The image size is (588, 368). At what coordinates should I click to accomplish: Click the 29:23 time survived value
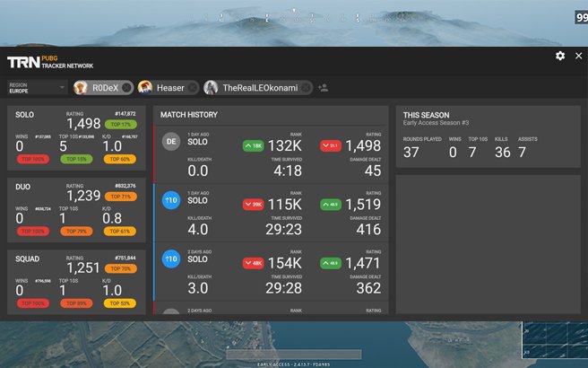tap(283, 230)
